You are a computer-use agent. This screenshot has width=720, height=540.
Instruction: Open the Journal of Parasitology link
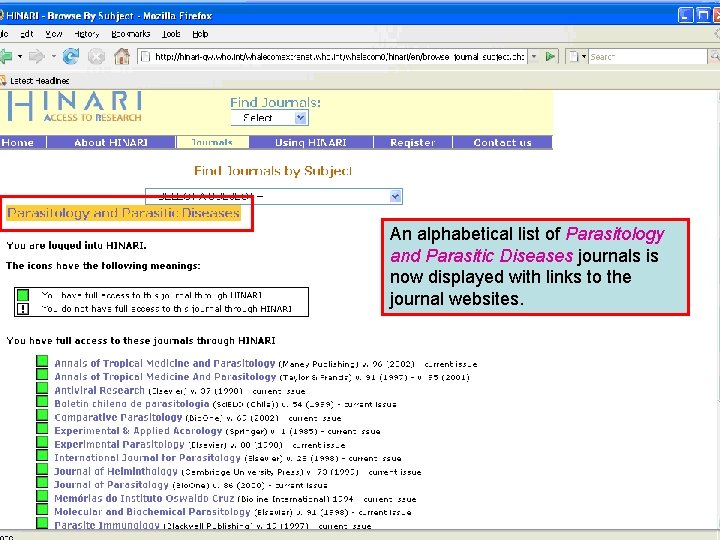112,484
